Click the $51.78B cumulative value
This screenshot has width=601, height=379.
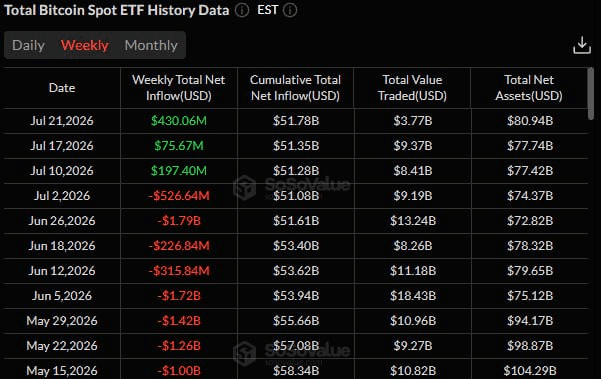tap(296, 121)
